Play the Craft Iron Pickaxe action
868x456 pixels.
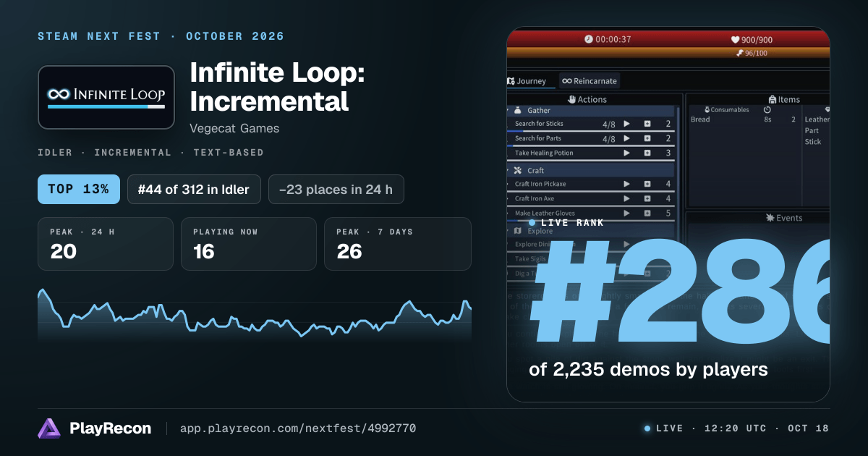(627, 184)
